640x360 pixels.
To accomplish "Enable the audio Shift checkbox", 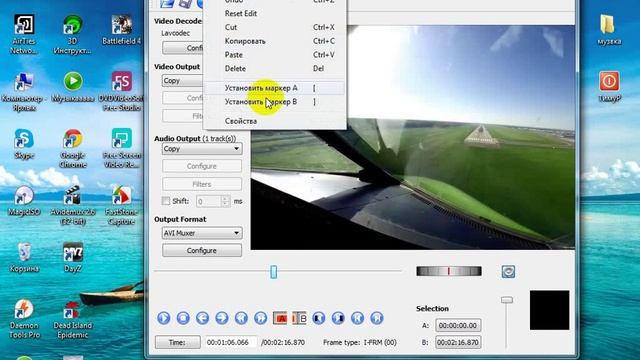I will pyautogui.click(x=166, y=201).
